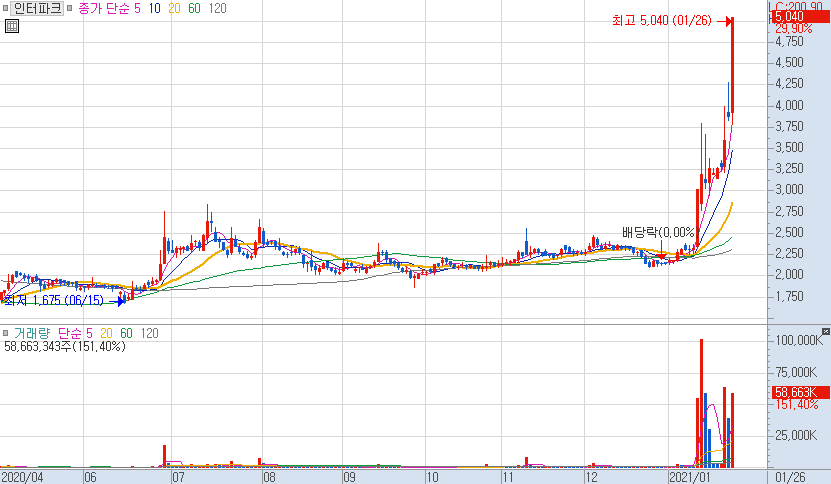831x484 pixels.
Task: Click the 2020/04 date axis label
Action: (x=23, y=477)
